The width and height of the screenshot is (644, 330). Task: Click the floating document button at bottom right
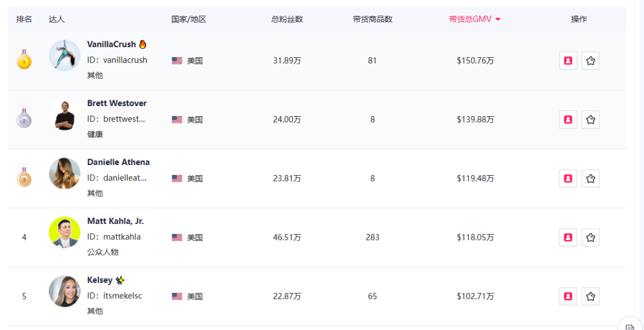click(630, 324)
